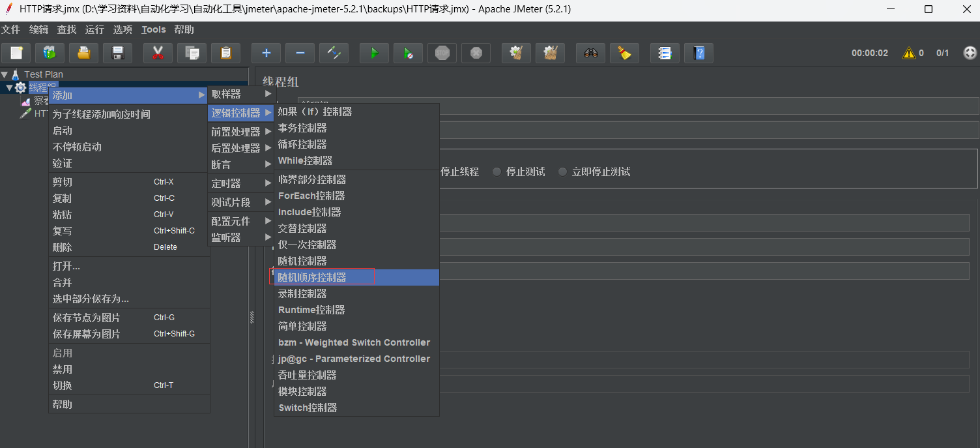Expand all nodes with plus icon
The width and height of the screenshot is (980, 448).
(x=266, y=53)
